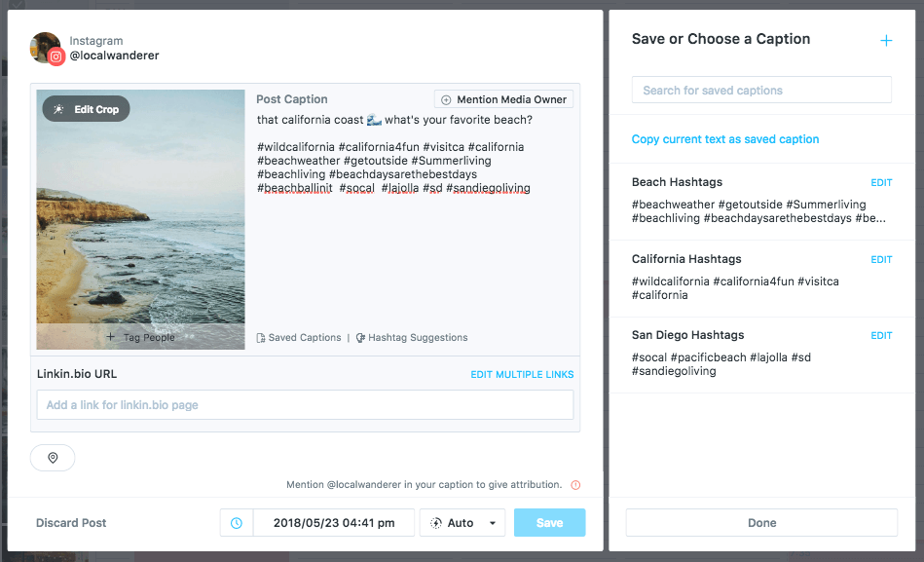Open Tag People on the image
The image size is (924, 562).
pos(141,337)
